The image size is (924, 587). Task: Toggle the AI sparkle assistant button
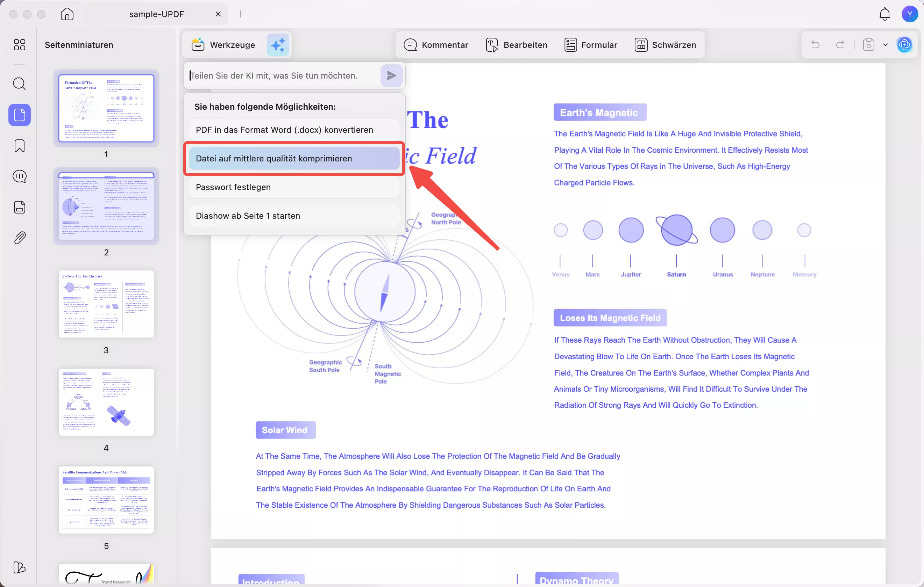[x=278, y=45]
